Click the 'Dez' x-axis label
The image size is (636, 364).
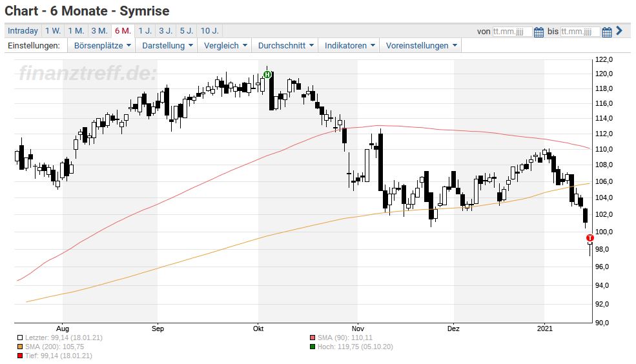453,329
